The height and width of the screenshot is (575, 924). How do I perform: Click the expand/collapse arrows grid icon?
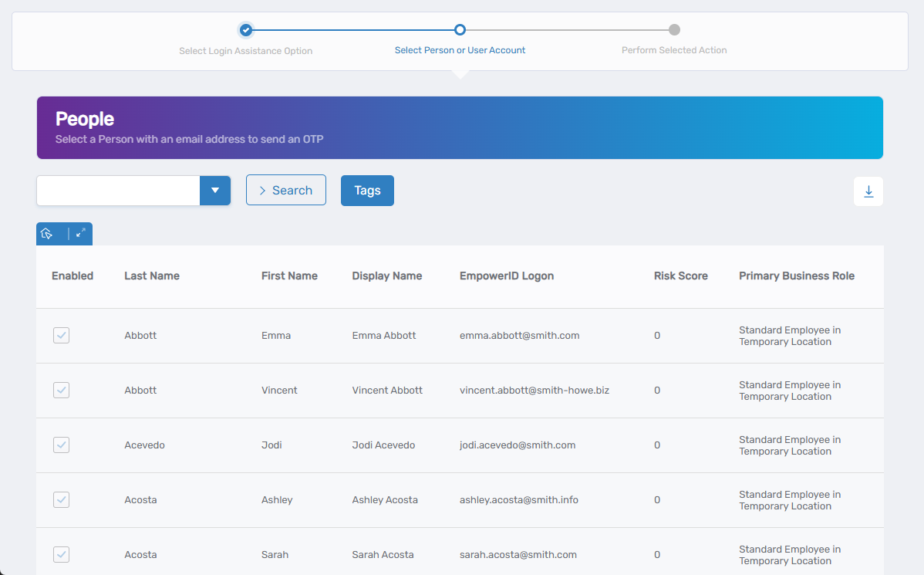coord(80,233)
